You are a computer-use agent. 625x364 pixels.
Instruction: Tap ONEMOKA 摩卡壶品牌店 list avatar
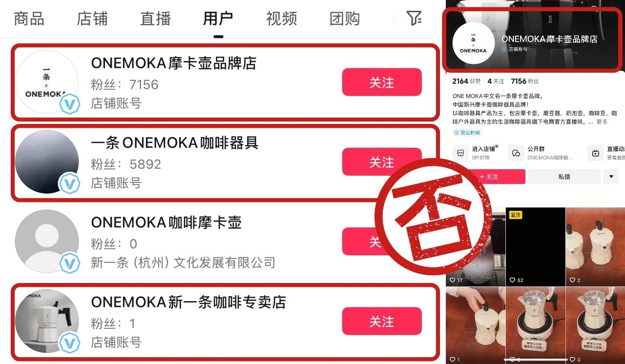click(47, 82)
